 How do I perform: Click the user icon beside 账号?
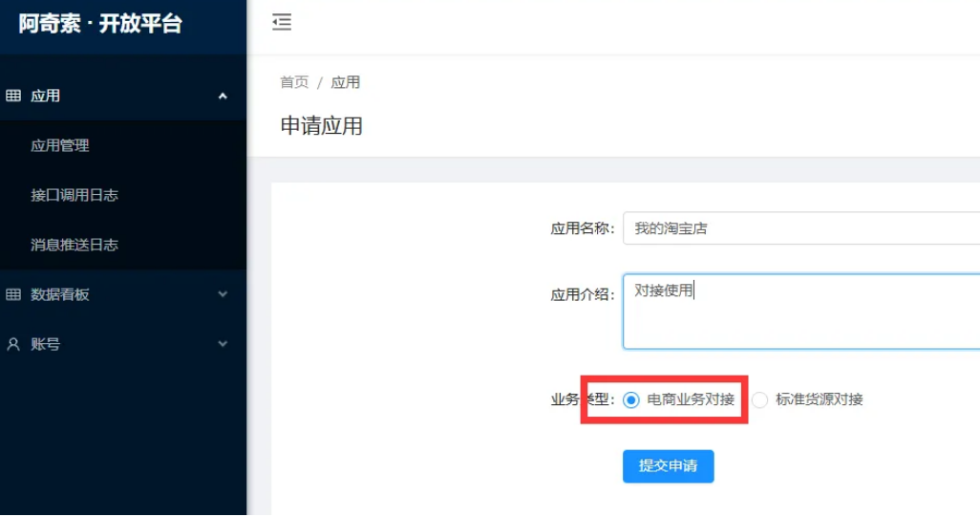[x=13, y=344]
